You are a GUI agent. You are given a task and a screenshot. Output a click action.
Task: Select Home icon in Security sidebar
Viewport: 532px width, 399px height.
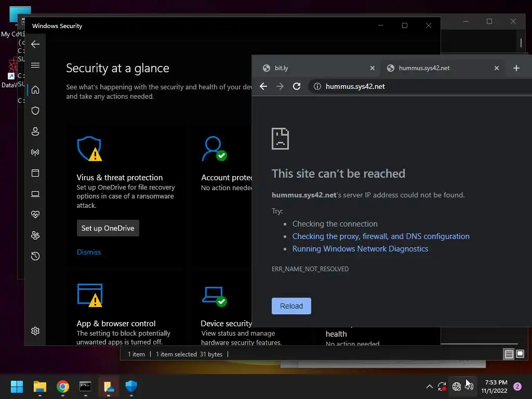[35, 90]
